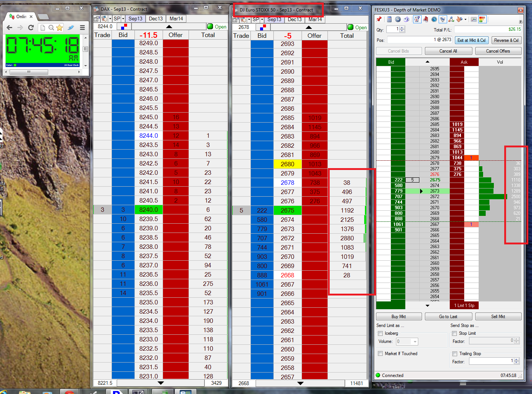This screenshot has width=532, height=394.
Task: Click the Qty stepper arrows in FESXU3
Action: pos(402,29)
